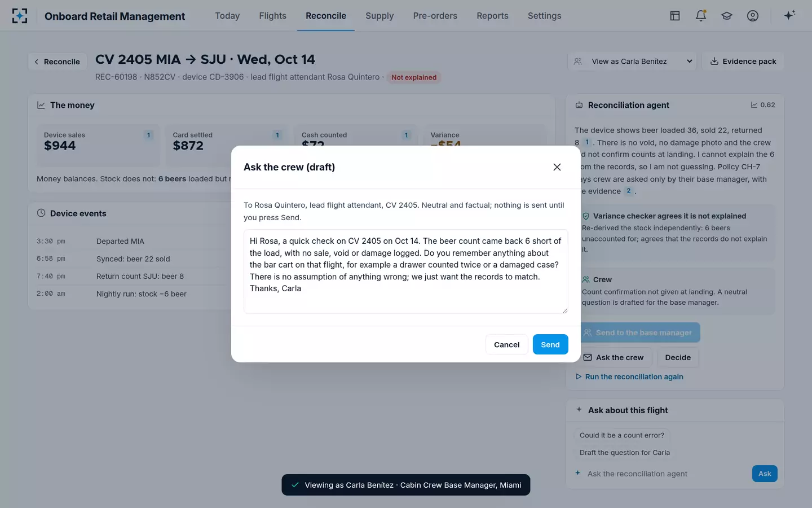The height and width of the screenshot is (508, 812).
Task: Click the Ask the crew button
Action: (x=614, y=357)
